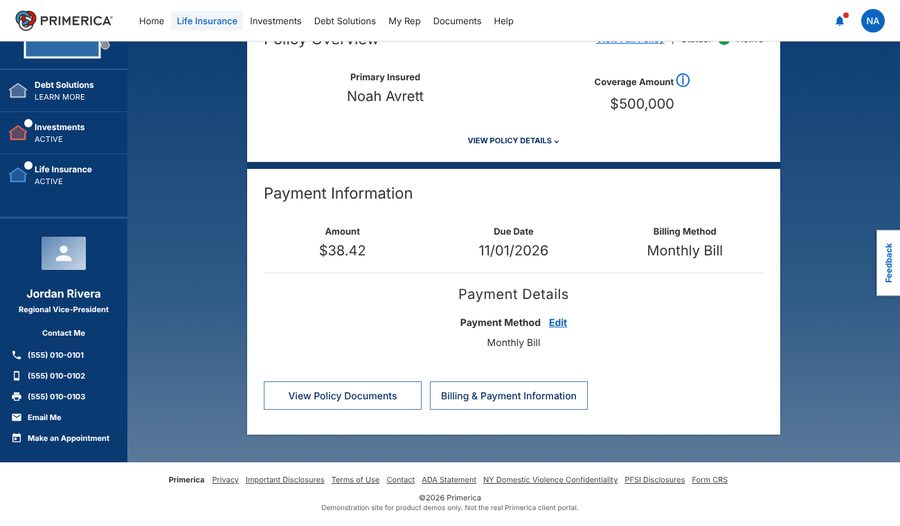The width and height of the screenshot is (900, 526).
Task: Click mobile number (555) 010-0102
Action: (x=56, y=376)
